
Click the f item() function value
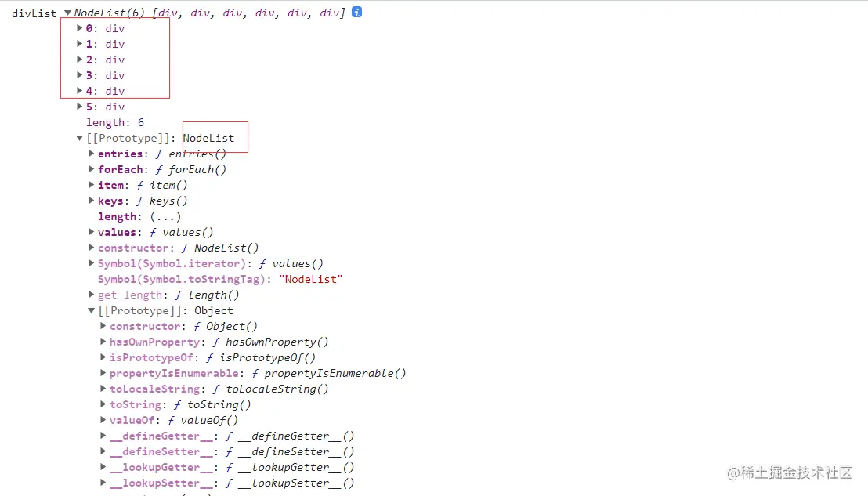161,185
